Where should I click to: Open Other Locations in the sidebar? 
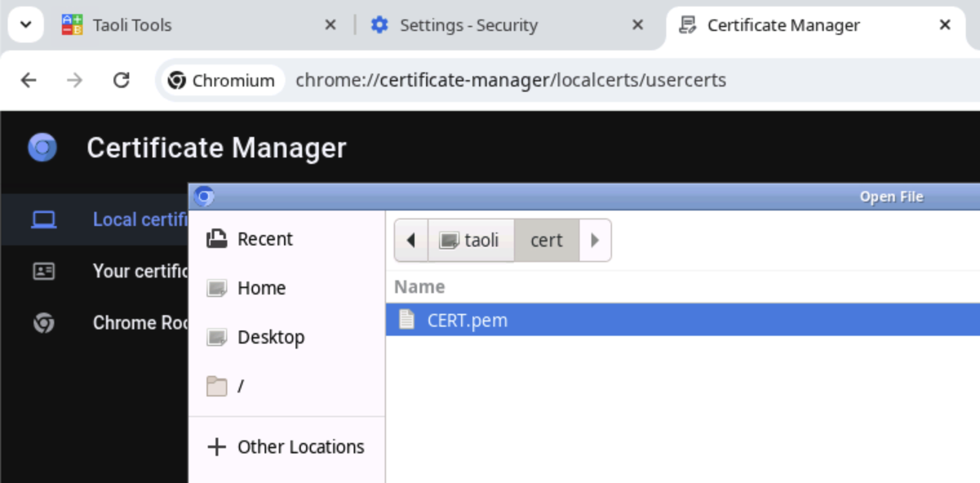pos(300,447)
